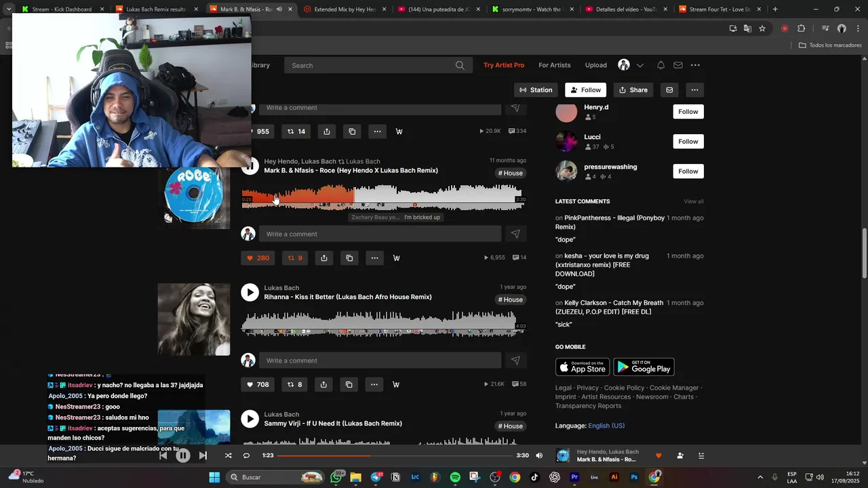The width and height of the screenshot is (868, 488).
Task: Open the # House tag on Roce remix
Action: 511,174
